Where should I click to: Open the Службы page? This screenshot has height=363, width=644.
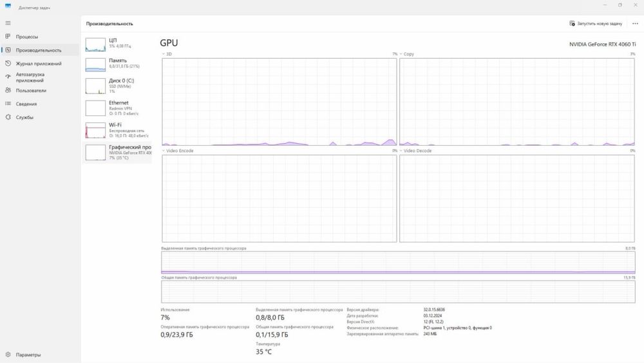(x=39, y=117)
